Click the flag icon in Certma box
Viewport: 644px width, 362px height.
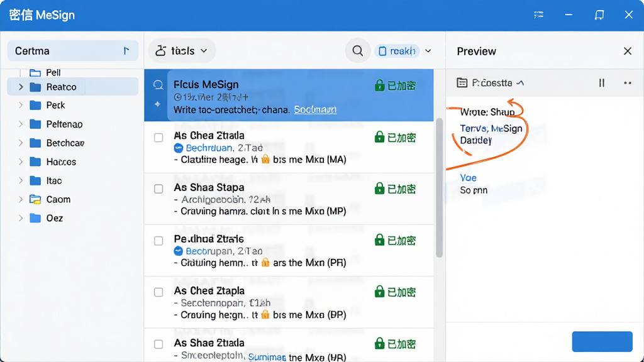pos(126,50)
